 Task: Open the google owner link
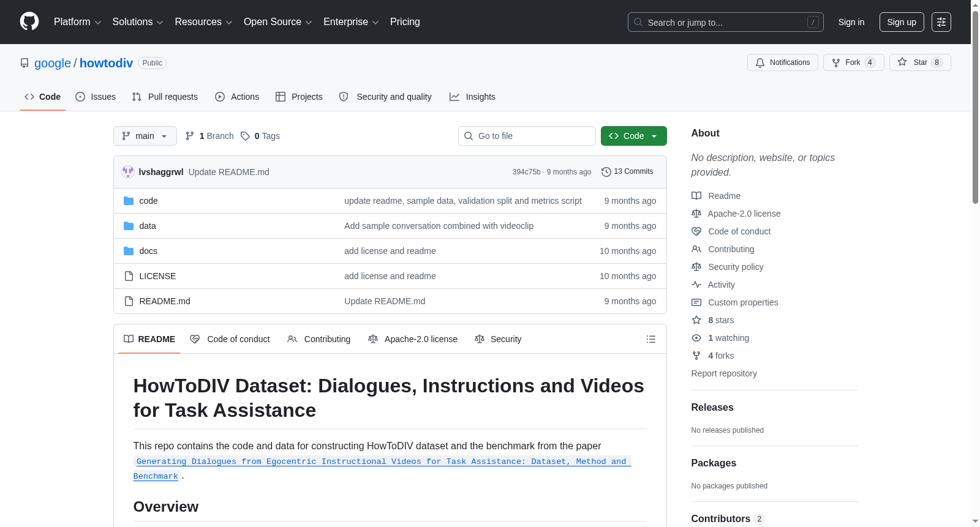(x=53, y=63)
